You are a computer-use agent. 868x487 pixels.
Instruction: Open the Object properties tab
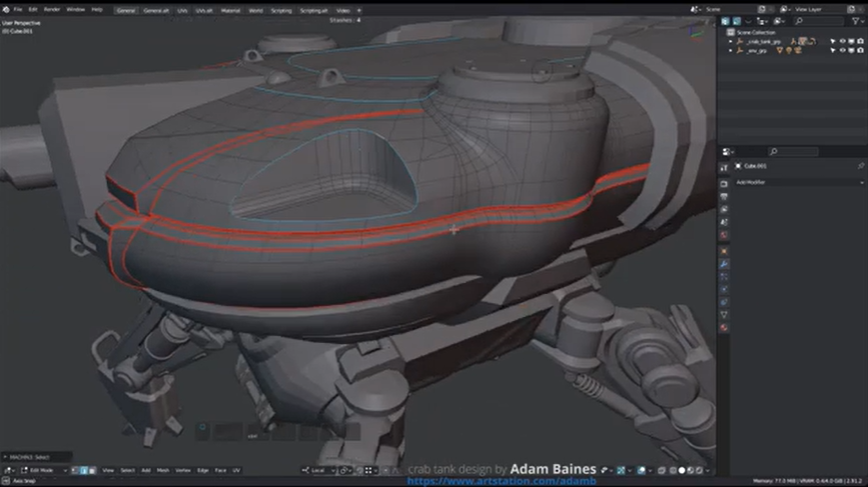724,251
